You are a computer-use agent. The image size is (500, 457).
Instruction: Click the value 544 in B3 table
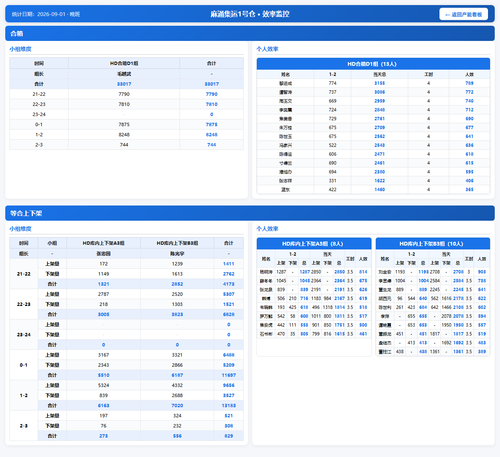coord(412,298)
